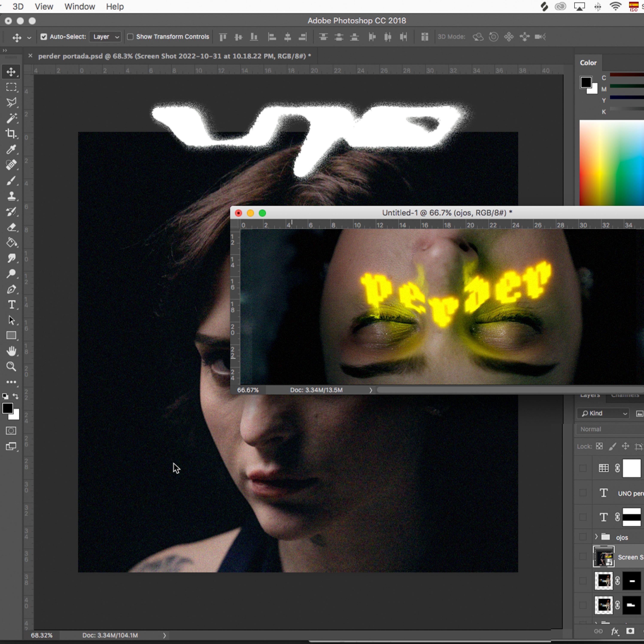
Task: Select the Screen Shot layer thumbnail
Action: click(603, 557)
